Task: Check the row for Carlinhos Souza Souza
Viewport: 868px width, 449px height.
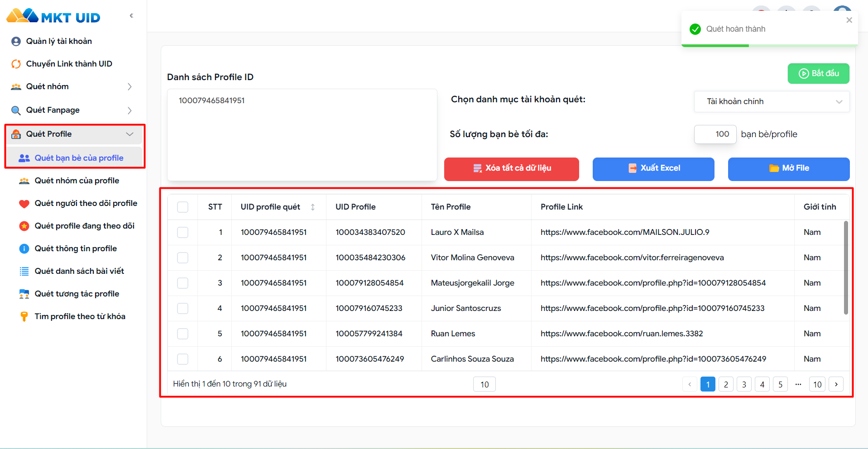Action: point(182,359)
